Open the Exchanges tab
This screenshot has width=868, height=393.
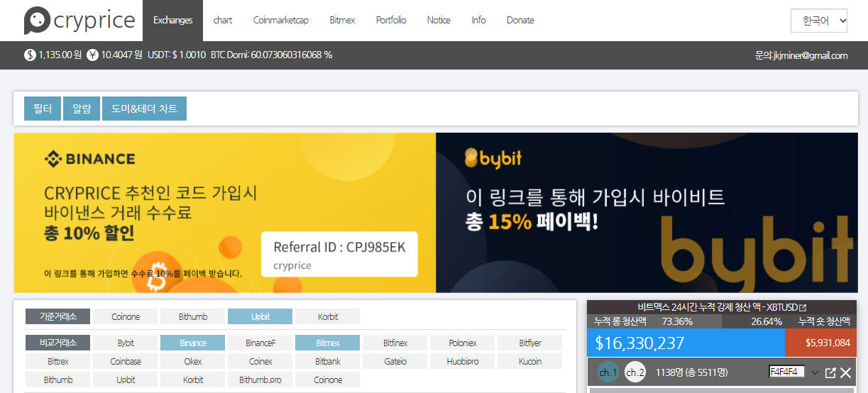tap(172, 20)
